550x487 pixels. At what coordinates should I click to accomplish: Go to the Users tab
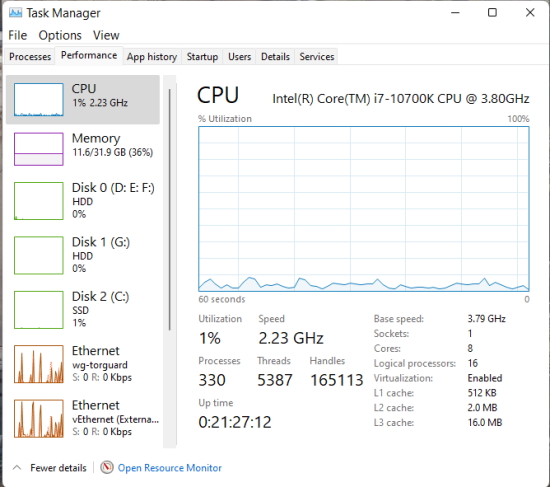point(240,56)
